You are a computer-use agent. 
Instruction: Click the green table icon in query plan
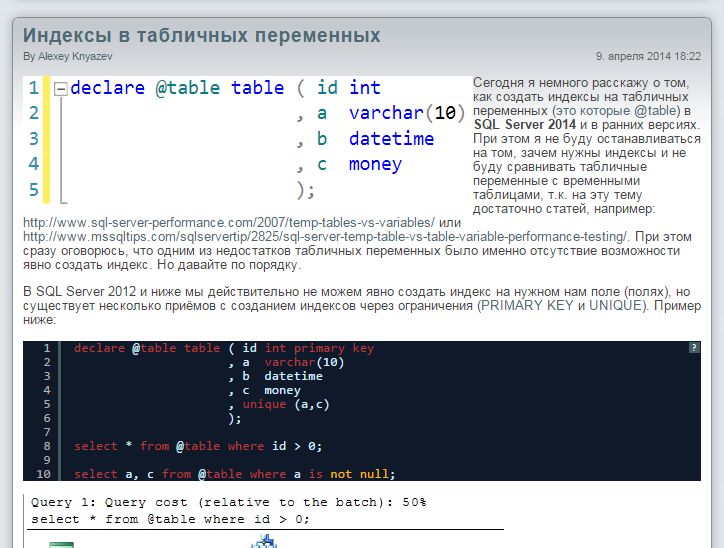pyautogui.click(x=61, y=543)
